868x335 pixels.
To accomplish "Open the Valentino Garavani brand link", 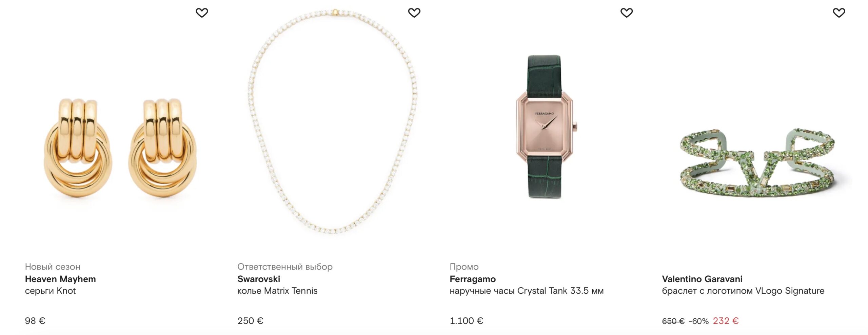I will [702, 279].
